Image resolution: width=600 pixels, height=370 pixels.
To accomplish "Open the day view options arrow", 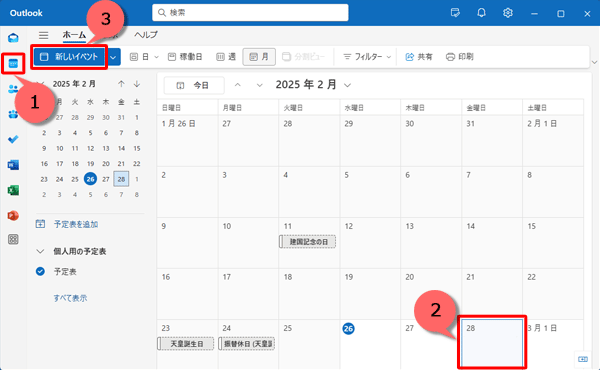I will 157,57.
